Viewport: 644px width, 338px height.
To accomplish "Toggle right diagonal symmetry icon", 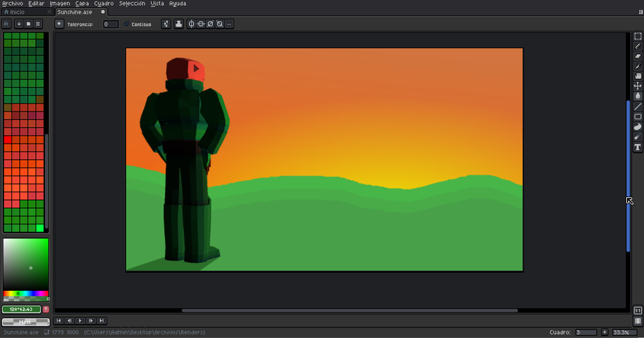I will 210,24.
